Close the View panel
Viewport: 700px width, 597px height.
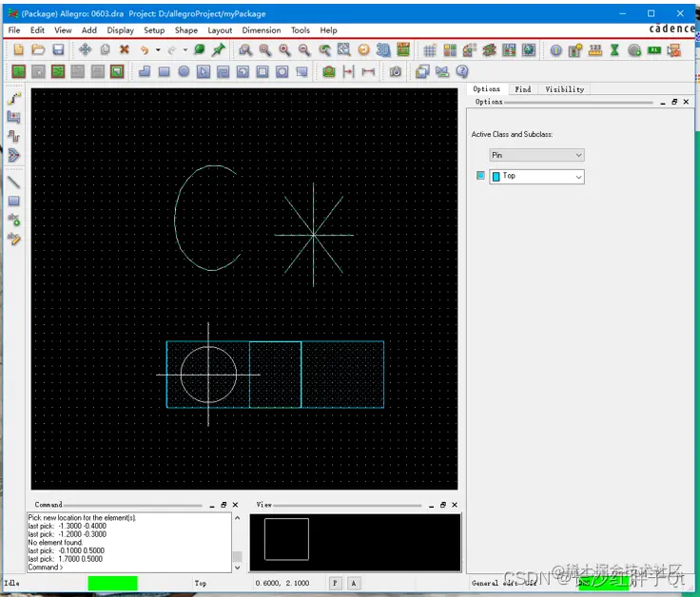455,505
